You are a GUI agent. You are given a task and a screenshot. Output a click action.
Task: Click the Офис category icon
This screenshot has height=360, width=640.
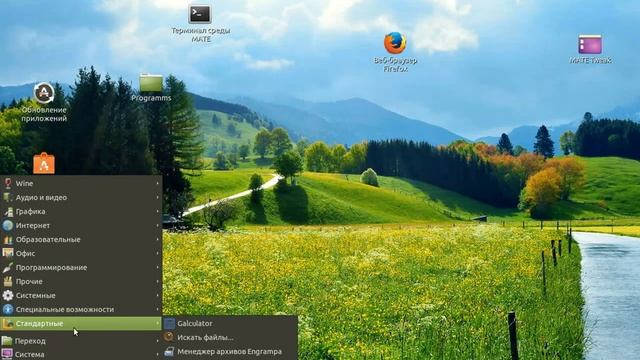coord(8,253)
